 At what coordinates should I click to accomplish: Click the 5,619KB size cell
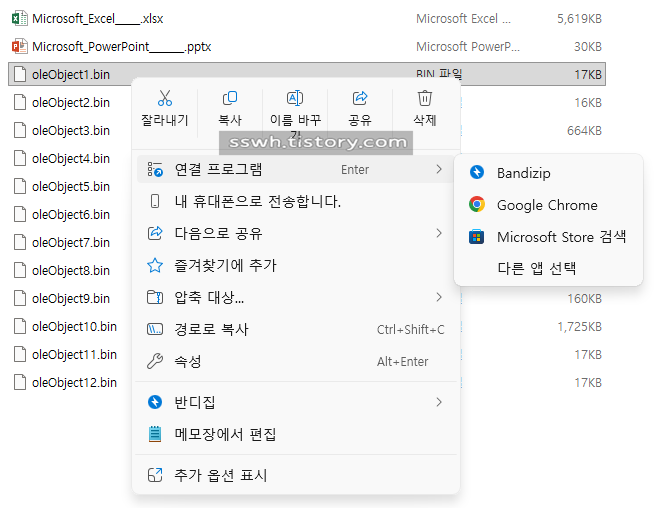tap(579, 19)
